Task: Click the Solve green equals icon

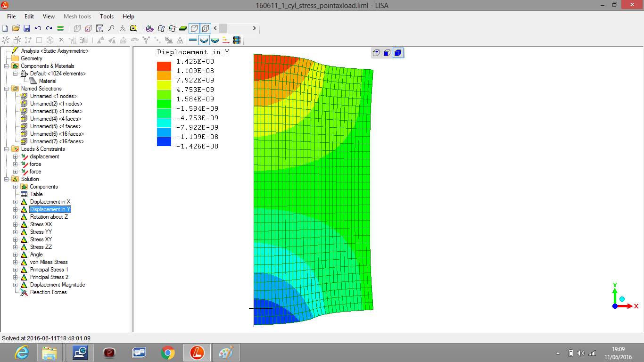Action: point(60,28)
